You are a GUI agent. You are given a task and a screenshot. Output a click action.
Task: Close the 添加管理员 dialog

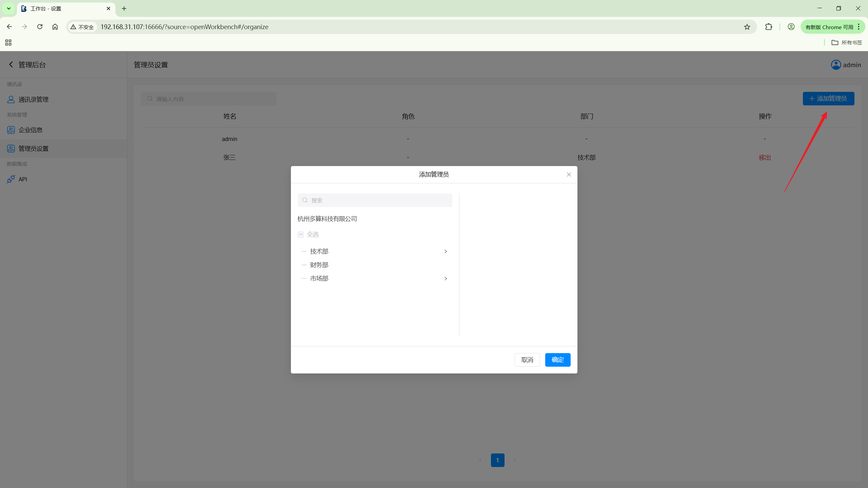pos(569,175)
